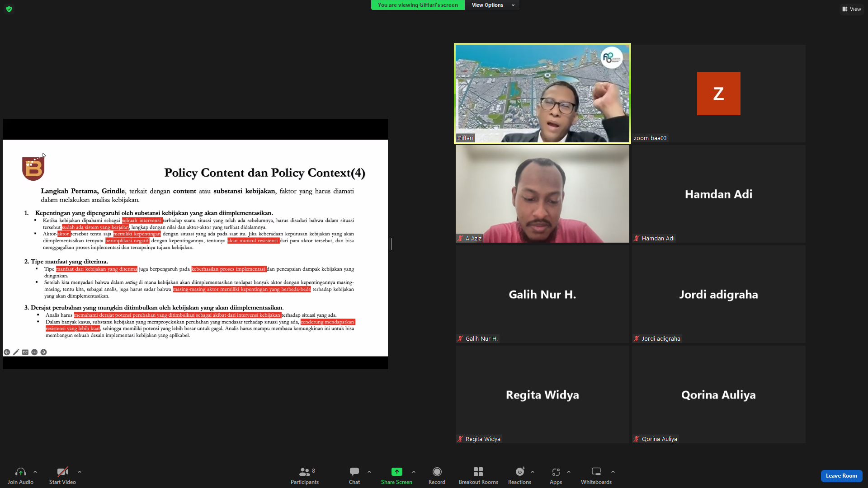Click the highlighted text "akan muncul resistensi"
This screenshot has width=868, height=488.
click(x=253, y=241)
